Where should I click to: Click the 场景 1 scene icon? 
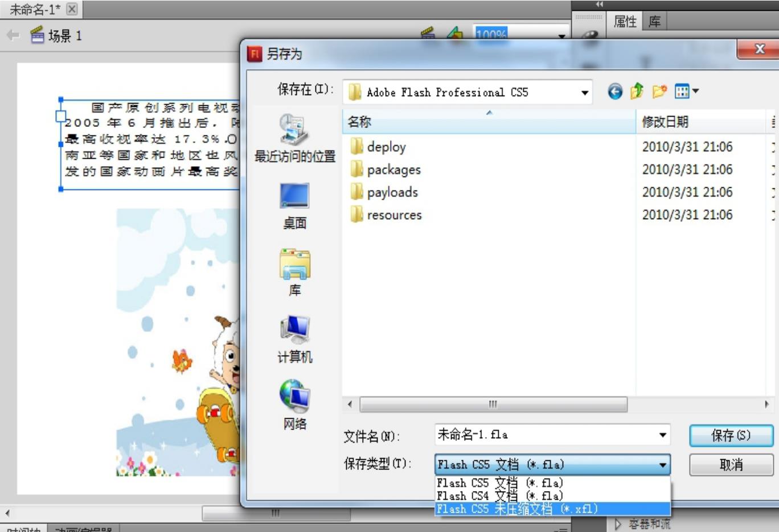click(37, 35)
